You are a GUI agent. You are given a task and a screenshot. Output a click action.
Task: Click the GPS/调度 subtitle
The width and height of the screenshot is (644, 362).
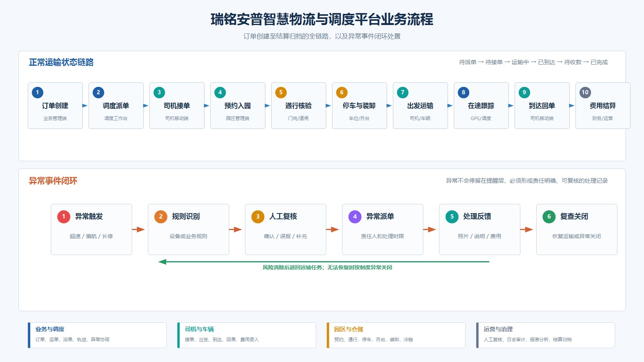pyautogui.click(x=481, y=118)
